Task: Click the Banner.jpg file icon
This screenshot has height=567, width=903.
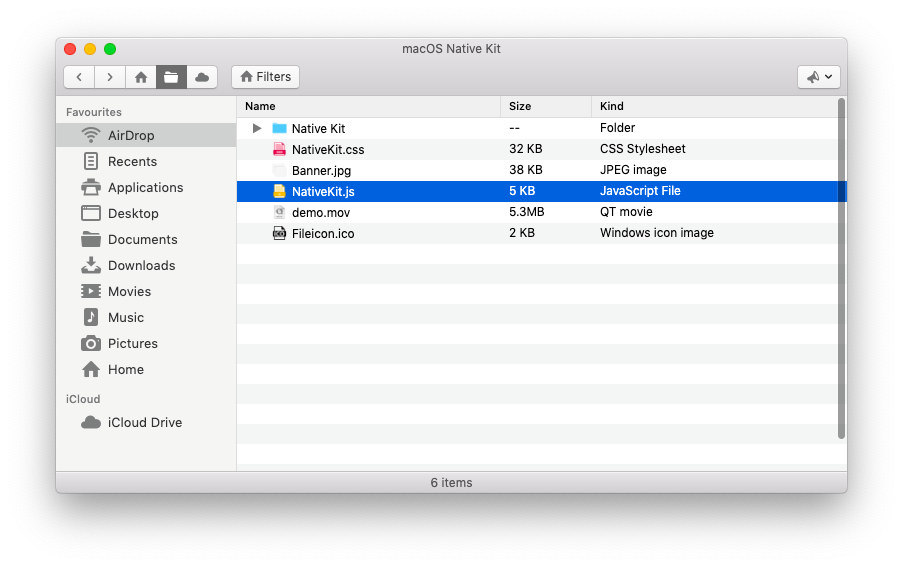Action: (x=279, y=170)
